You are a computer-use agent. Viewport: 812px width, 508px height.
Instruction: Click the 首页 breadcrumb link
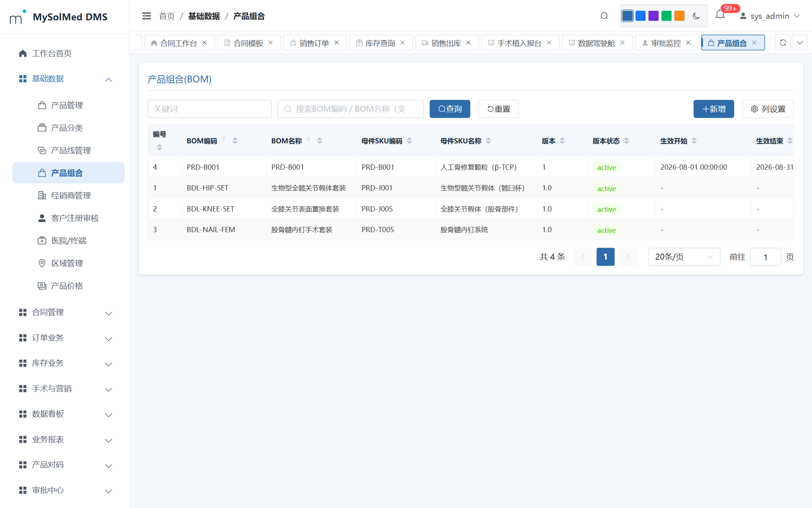(167, 16)
